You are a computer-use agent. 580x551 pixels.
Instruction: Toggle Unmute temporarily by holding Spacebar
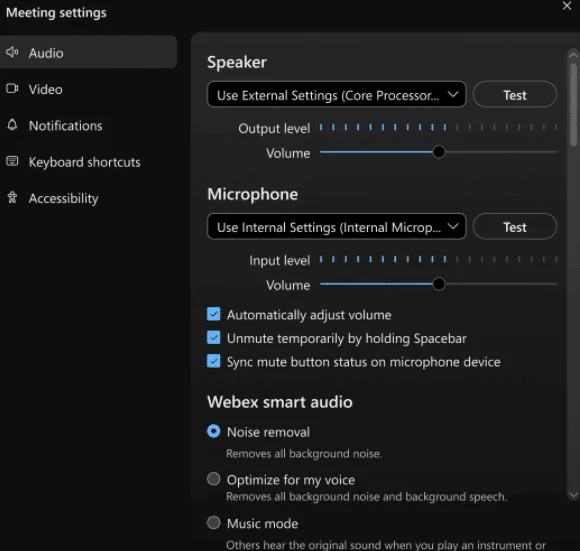tap(213, 337)
